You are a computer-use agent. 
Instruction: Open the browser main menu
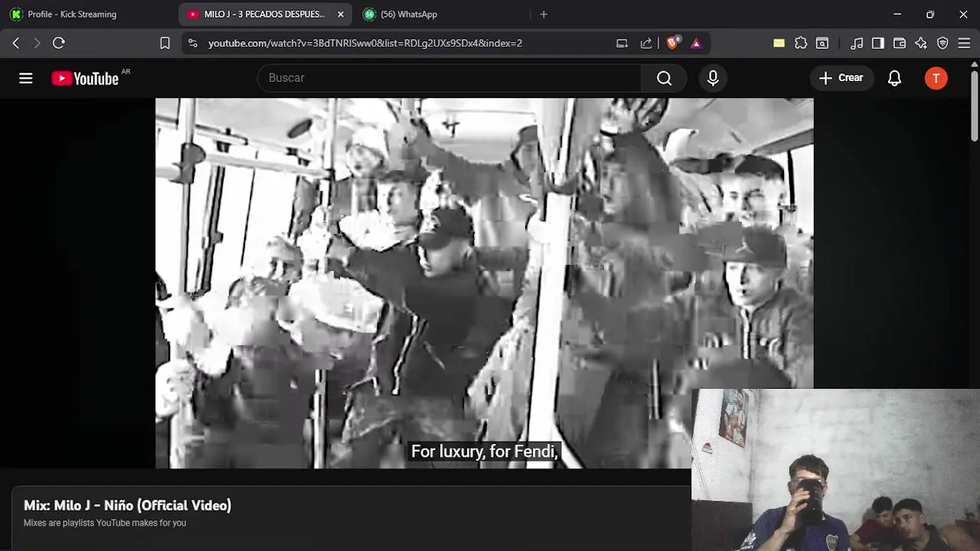point(964,43)
